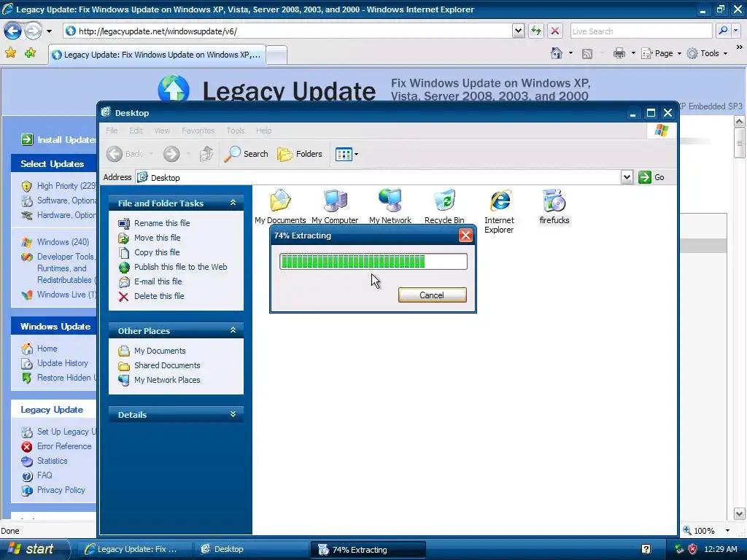Viewport: 747px width, 560px height.
Task: Click the Go button beside Address bar
Action: pos(651,177)
